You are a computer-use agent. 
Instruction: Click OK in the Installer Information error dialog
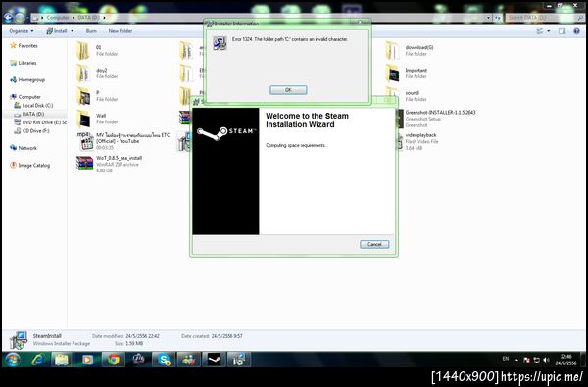pos(288,90)
